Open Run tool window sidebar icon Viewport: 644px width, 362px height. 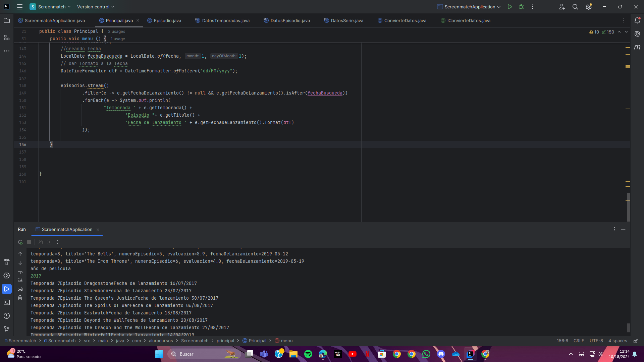(7, 289)
